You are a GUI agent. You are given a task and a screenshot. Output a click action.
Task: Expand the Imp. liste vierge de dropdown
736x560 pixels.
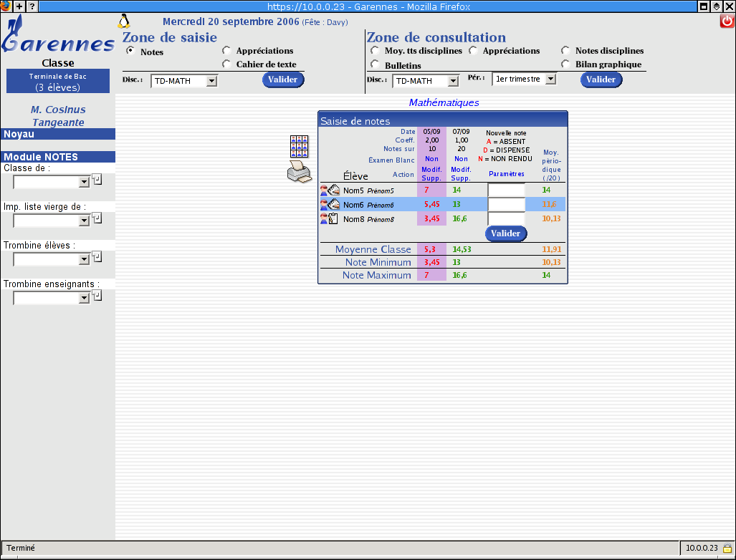point(84,221)
